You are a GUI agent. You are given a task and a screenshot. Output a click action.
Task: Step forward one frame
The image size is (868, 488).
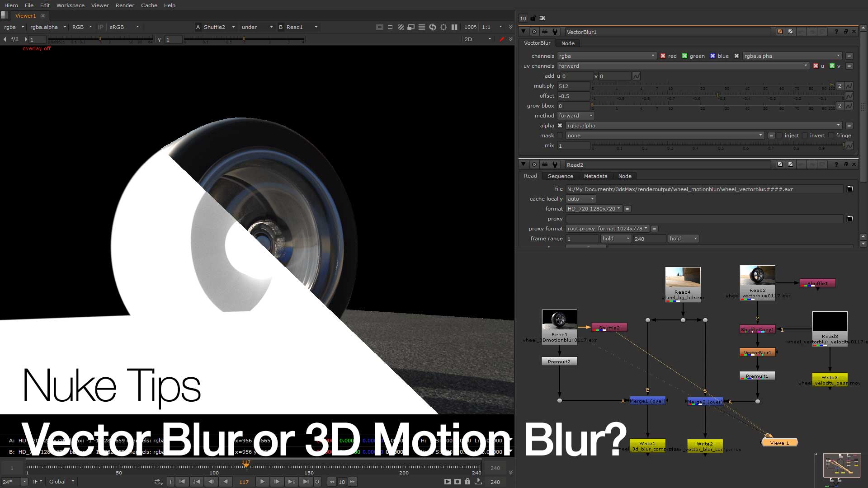point(277,482)
